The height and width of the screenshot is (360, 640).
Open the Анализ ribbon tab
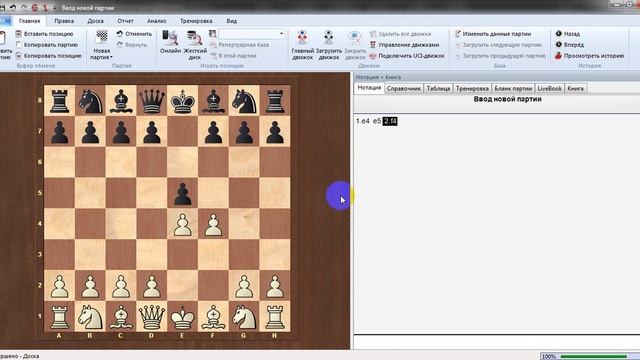point(157,21)
